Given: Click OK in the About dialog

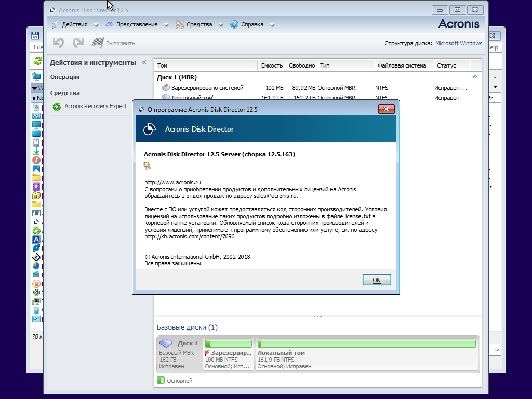Looking at the screenshot, I should click(x=377, y=280).
